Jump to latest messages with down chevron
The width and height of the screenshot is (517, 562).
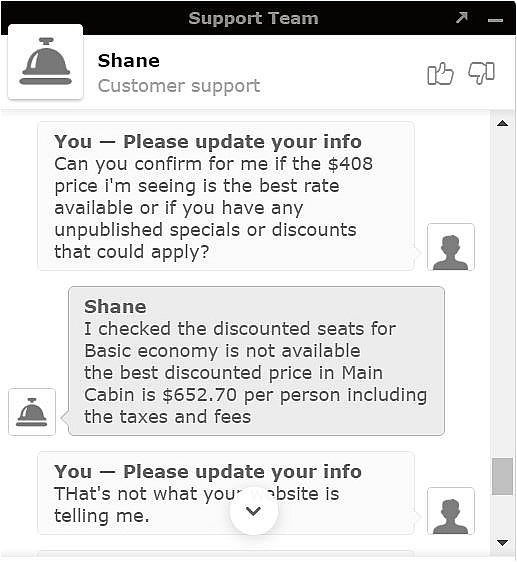click(x=254, y=511)
